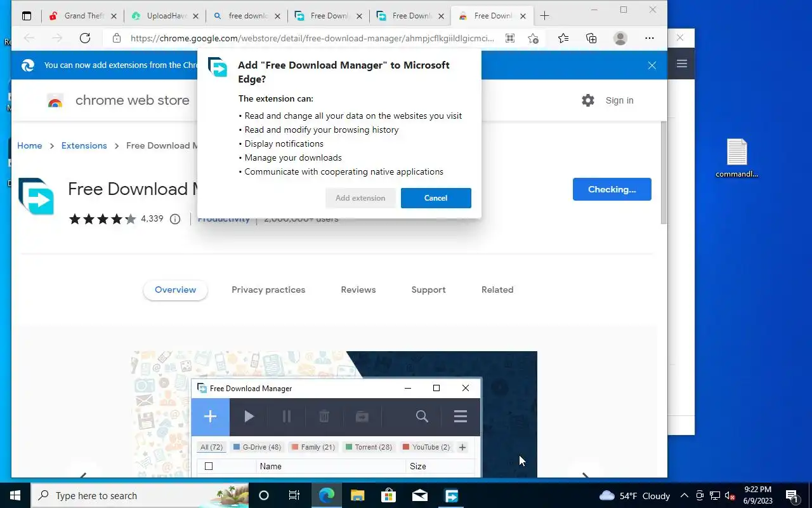Click the clock showing 9:22 PM
The width and height of the screenshot is (812, 508).
click(x=757, y=495)
